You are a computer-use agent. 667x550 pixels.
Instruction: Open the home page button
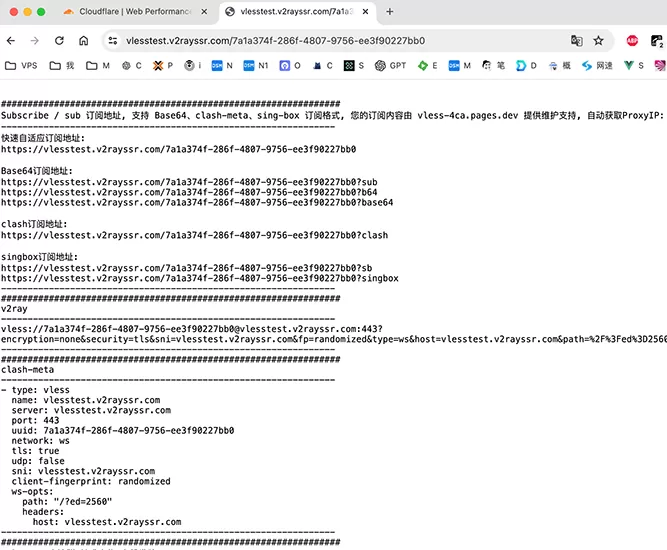84,41
